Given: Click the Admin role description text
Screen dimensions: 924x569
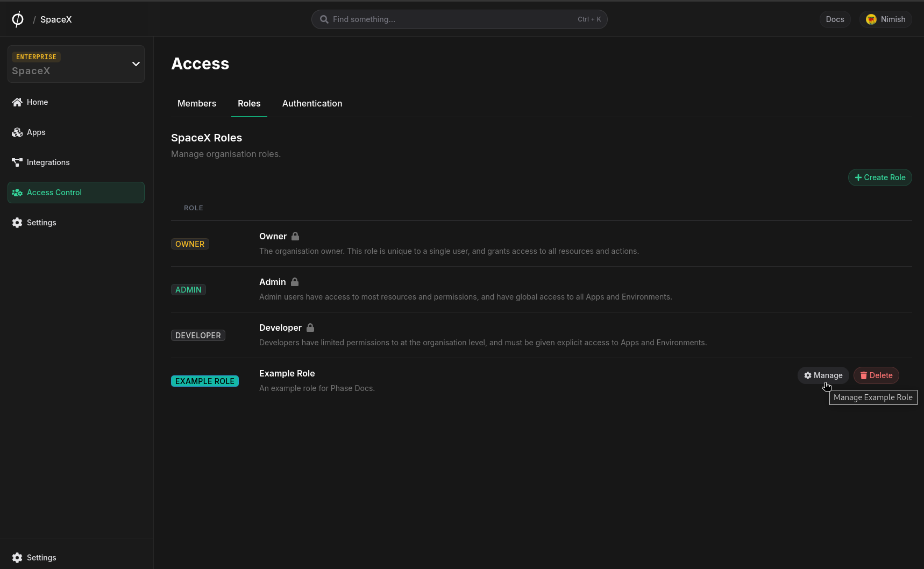Looking at the screenshot, I should 466,297.
